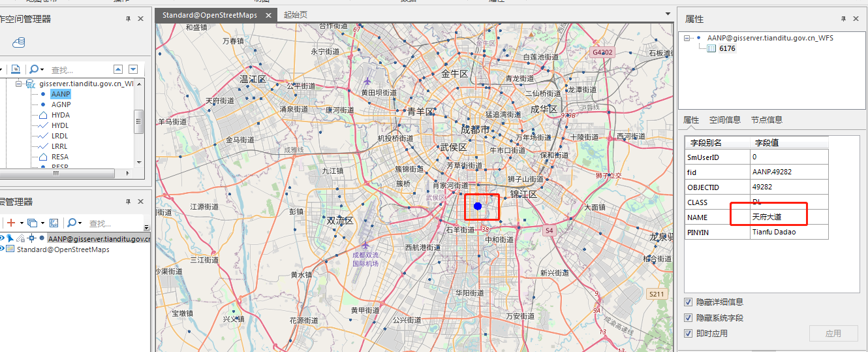This screenshot has height=352, width=868.
Task: Close the workspace manager panel
Action: [x=140, y=19]
